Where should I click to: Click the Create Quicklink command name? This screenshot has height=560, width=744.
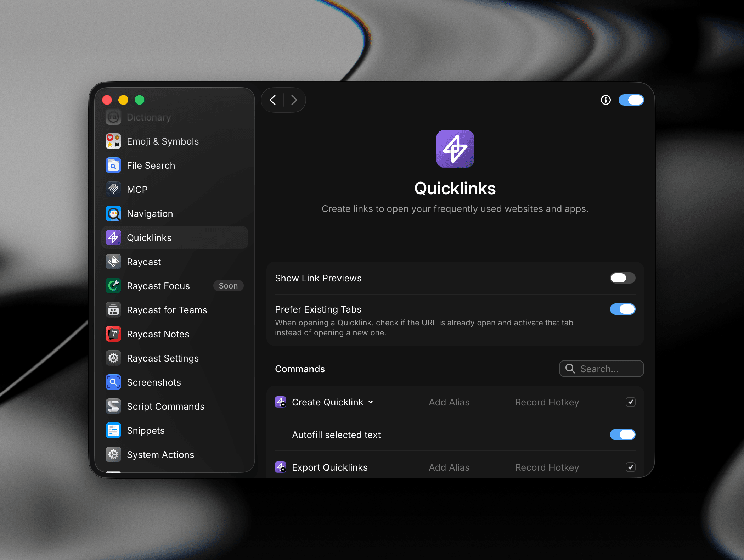[328, 402]
